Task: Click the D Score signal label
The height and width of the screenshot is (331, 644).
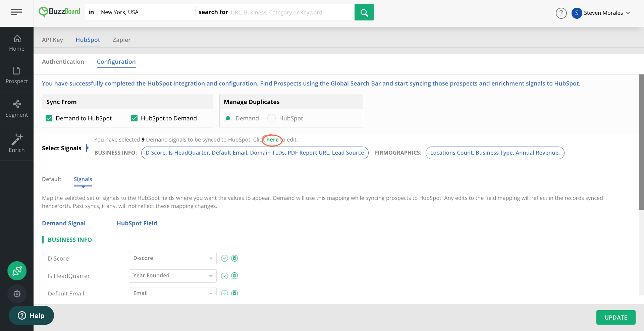Action: 58,259
